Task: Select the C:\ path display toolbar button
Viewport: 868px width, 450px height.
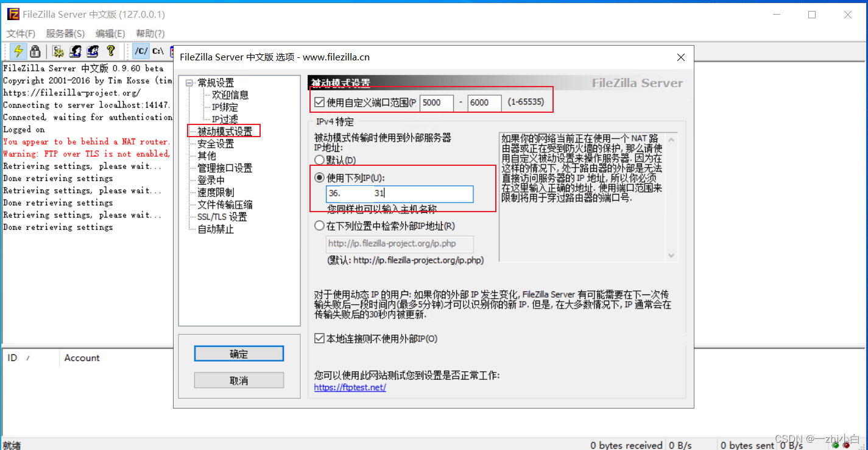Action: pyautogui.click(x=158, y=51)
